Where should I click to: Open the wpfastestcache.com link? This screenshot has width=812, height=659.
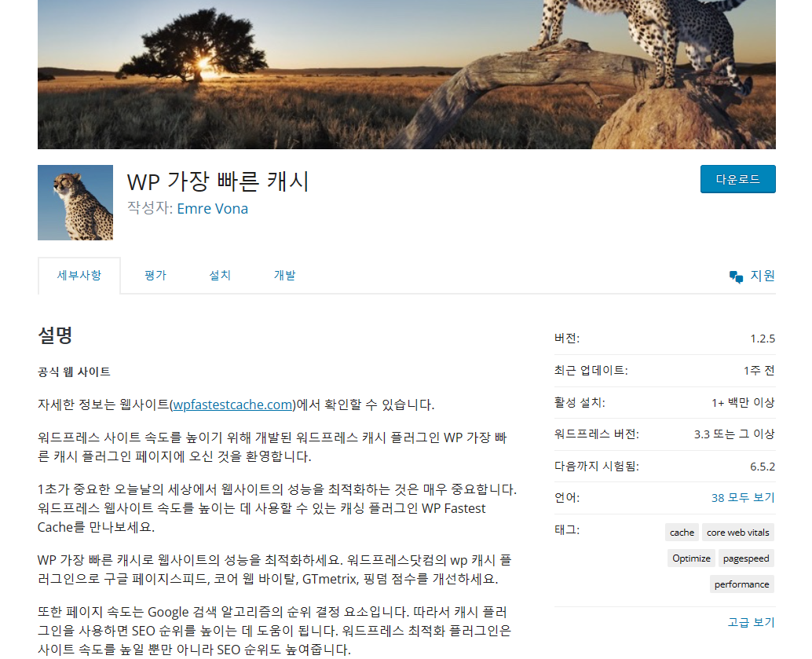pos(232,405)
